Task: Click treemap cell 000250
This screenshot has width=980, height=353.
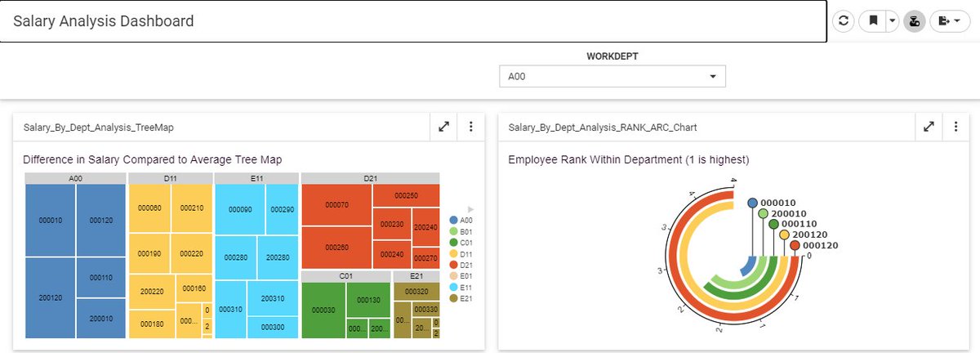Action: point(406,195)
